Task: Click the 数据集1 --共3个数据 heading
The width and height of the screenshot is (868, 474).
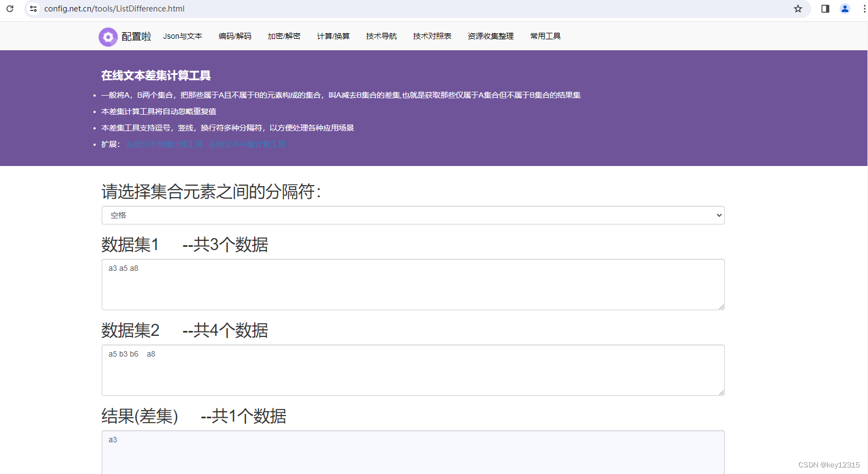Action: (x=185, y=245)
